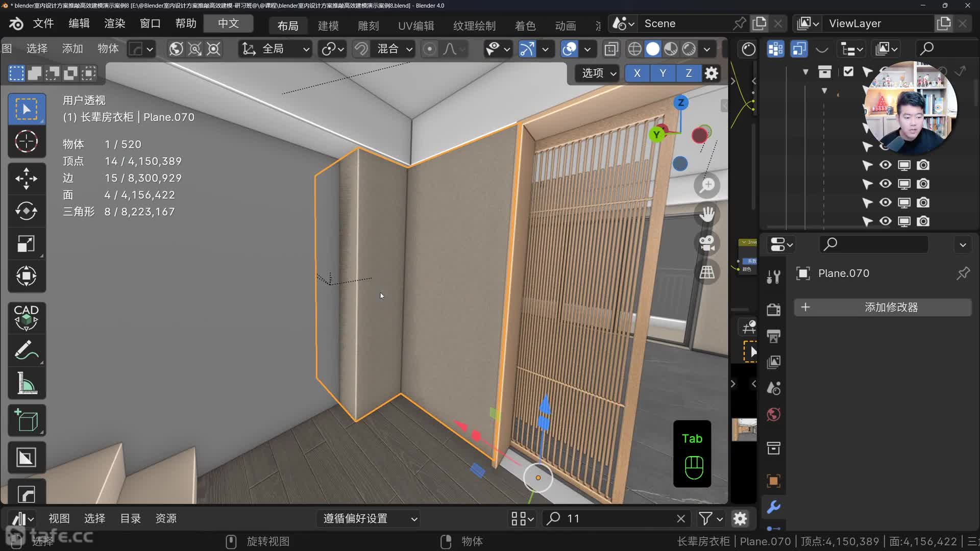
Task: Open the 文件 menu
Action: coord(43,23)
